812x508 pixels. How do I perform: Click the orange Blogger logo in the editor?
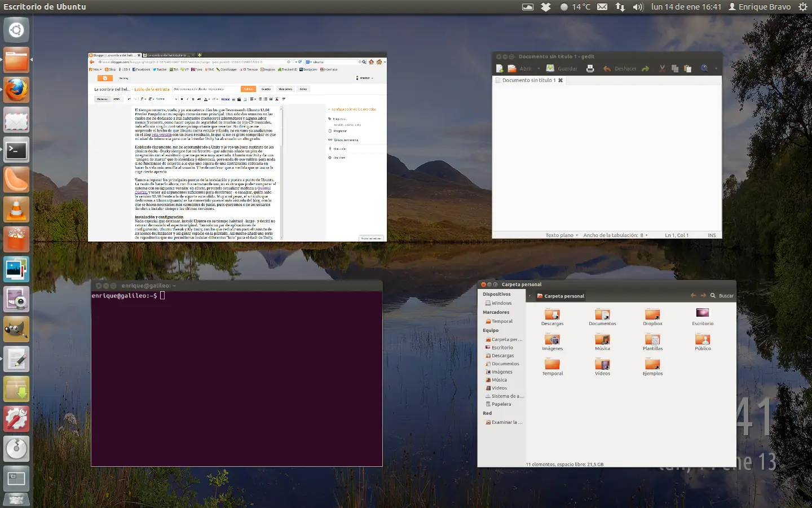(104, 78)
